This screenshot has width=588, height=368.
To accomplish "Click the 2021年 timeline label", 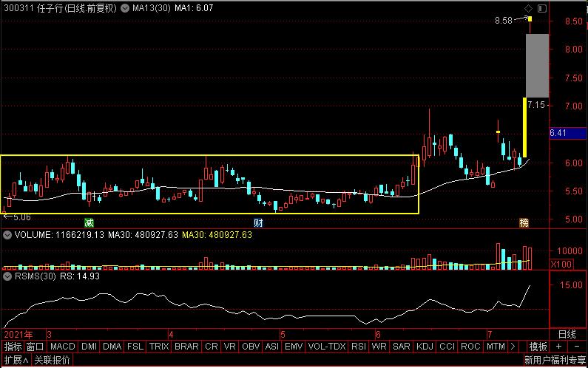I will pyautogui.click(x=18, y=334).
